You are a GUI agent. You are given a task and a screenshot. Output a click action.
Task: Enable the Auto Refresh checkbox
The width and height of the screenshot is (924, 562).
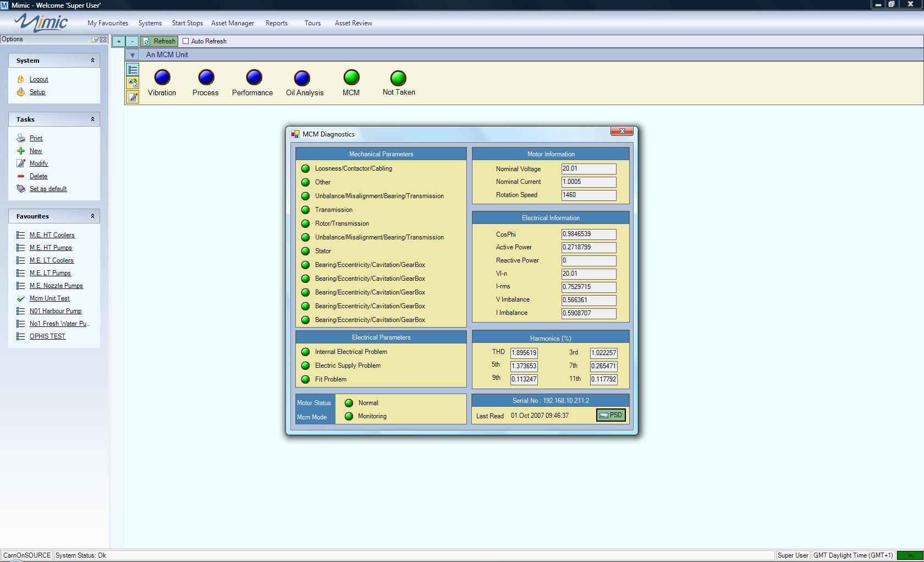point(186,41)
